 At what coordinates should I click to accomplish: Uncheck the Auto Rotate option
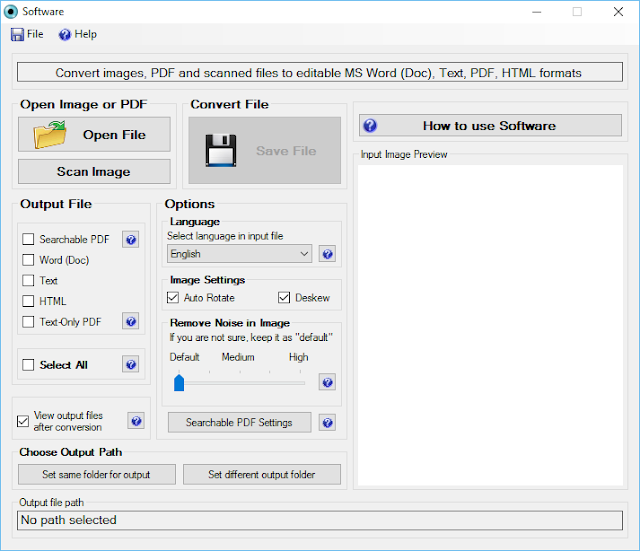click(x=173, y=298)
